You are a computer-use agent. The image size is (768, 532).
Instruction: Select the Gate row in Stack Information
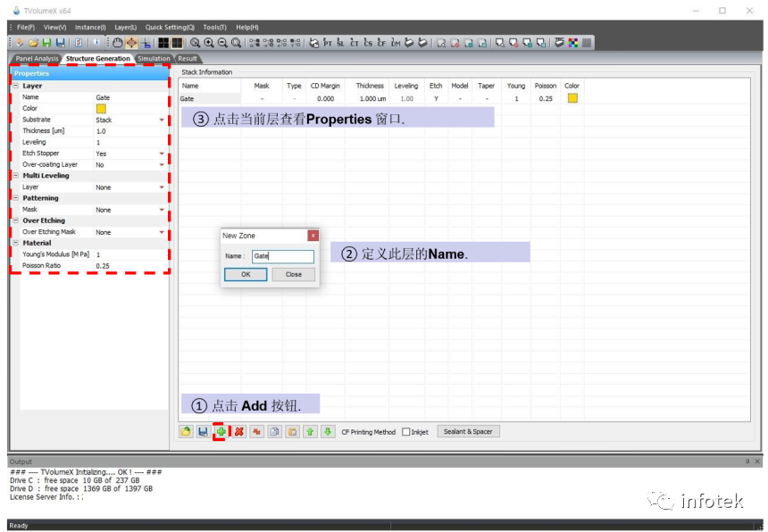click(x=382, y=99)
